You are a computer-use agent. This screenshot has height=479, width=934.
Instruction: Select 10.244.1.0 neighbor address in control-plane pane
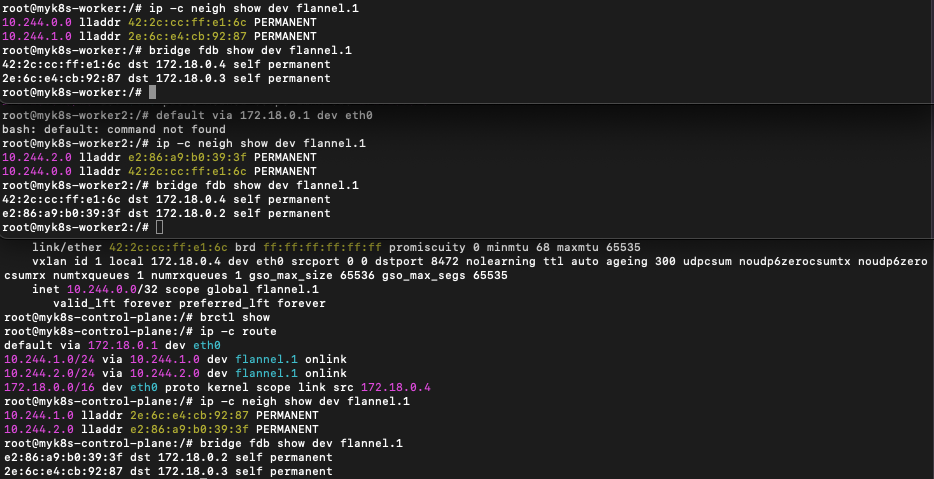pos(39,415)
